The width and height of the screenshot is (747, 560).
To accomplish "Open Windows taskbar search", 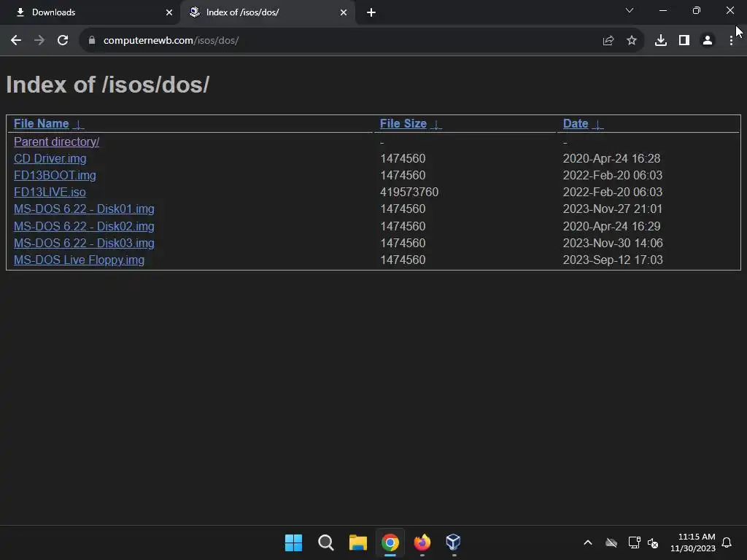I will [326, 542].
